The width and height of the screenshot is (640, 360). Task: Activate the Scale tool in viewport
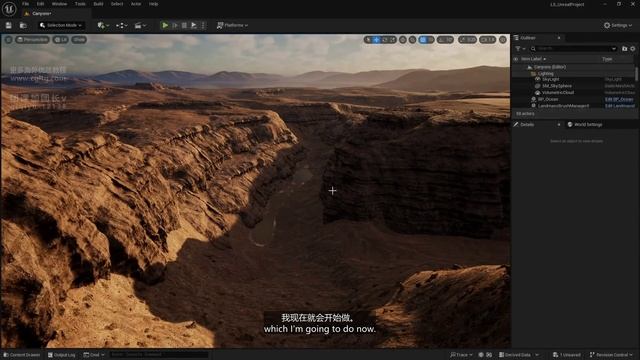392,40
